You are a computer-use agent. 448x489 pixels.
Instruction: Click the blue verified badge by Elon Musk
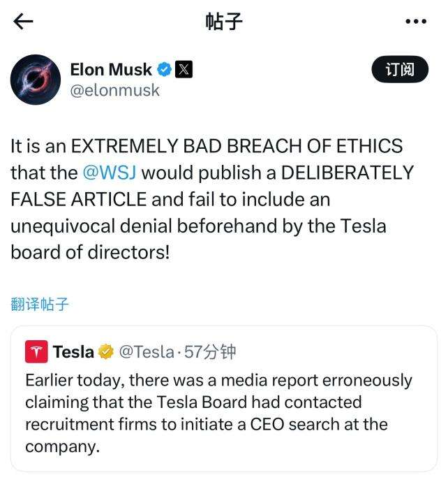coord(164,70)
